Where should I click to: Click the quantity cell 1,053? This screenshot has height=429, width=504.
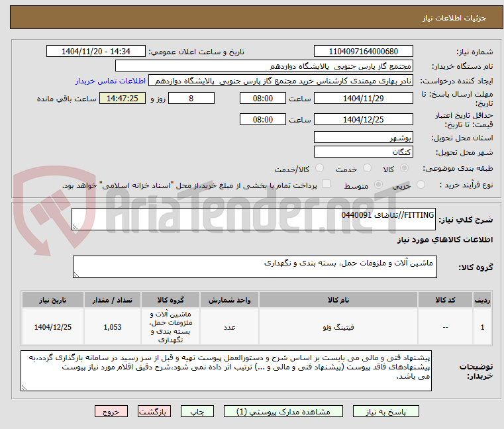pyautogui.click(x=113, y=327)
